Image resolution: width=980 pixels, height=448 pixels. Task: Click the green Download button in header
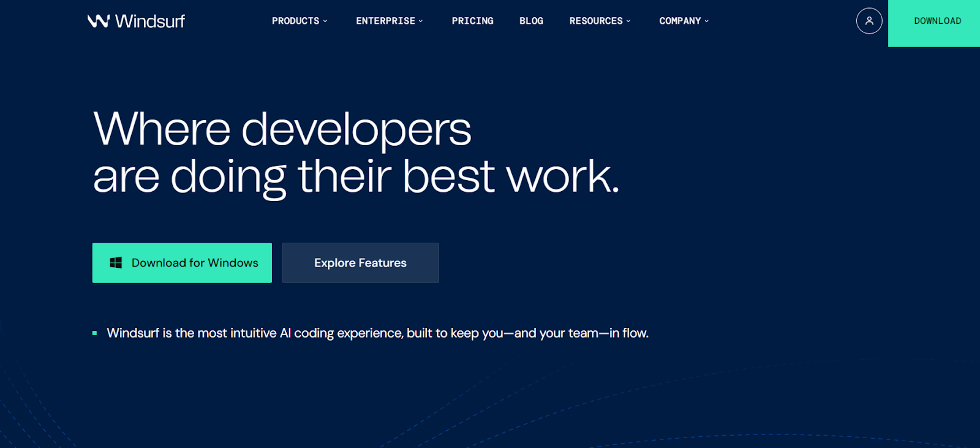pyautogui.click(x=934, y=23)
